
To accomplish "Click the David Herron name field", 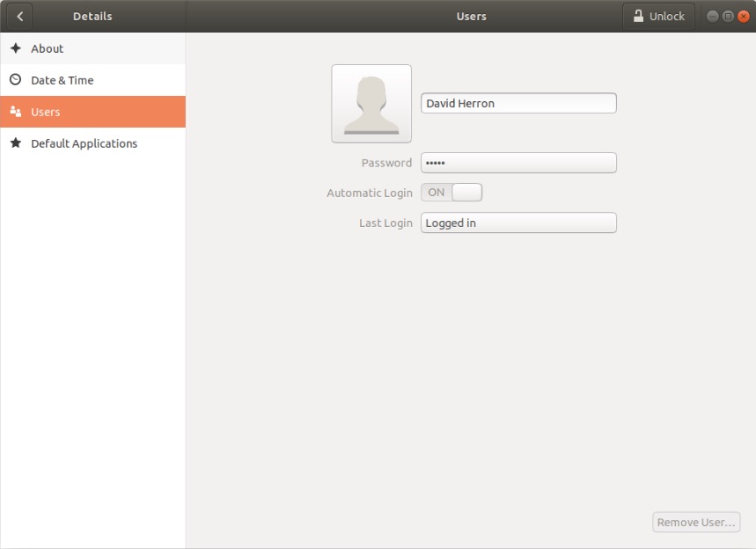I will coord(518,103).
